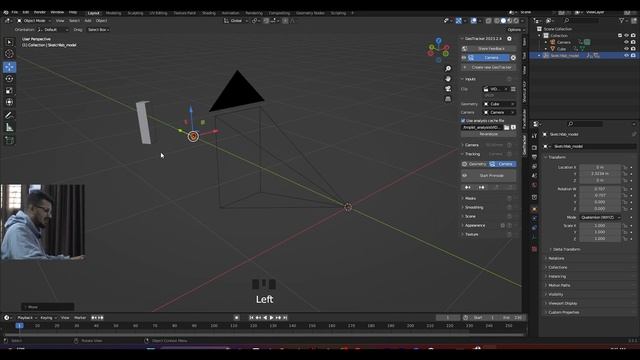Open the Render menu

pos(40,13)
